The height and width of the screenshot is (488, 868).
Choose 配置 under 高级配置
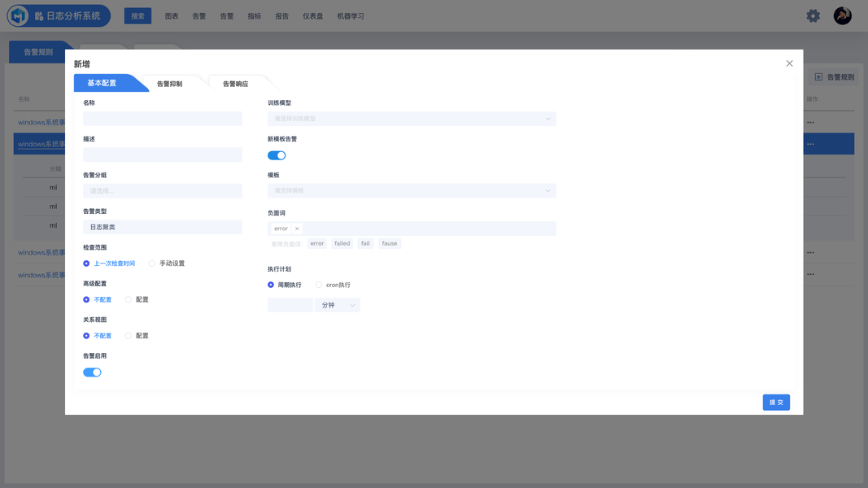[137, 299]
